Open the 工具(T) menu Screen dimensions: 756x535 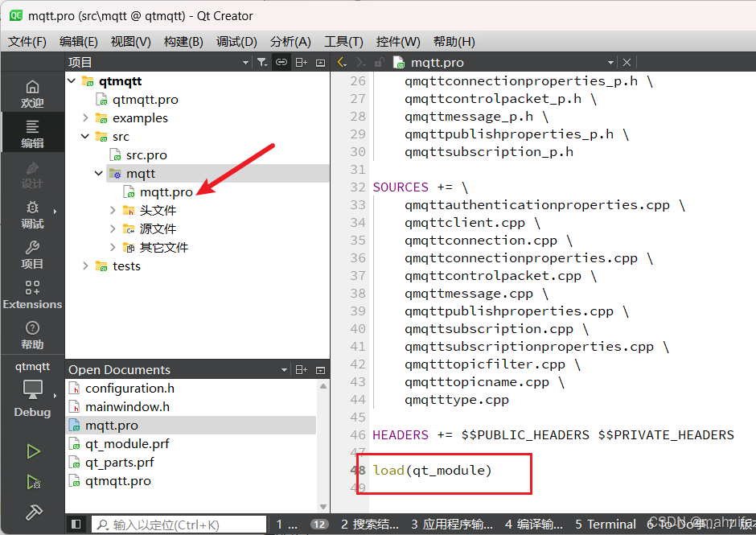[x=343, y=42]
